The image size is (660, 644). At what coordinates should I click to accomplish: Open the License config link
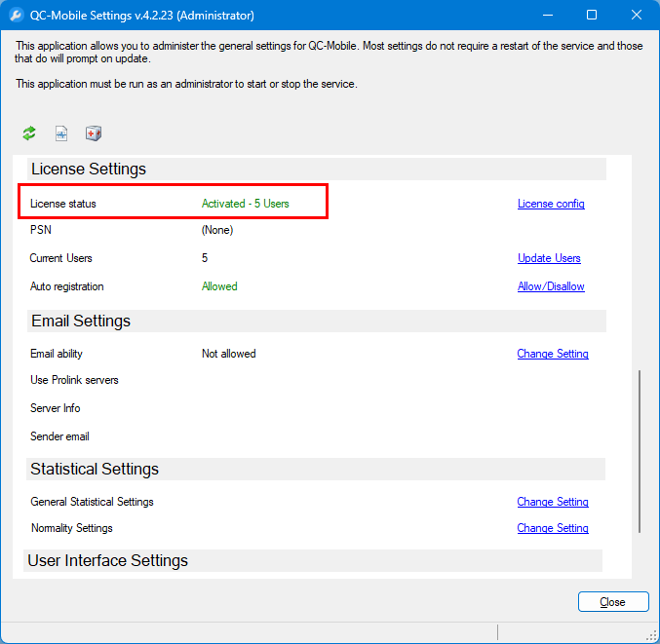[551, 204]
